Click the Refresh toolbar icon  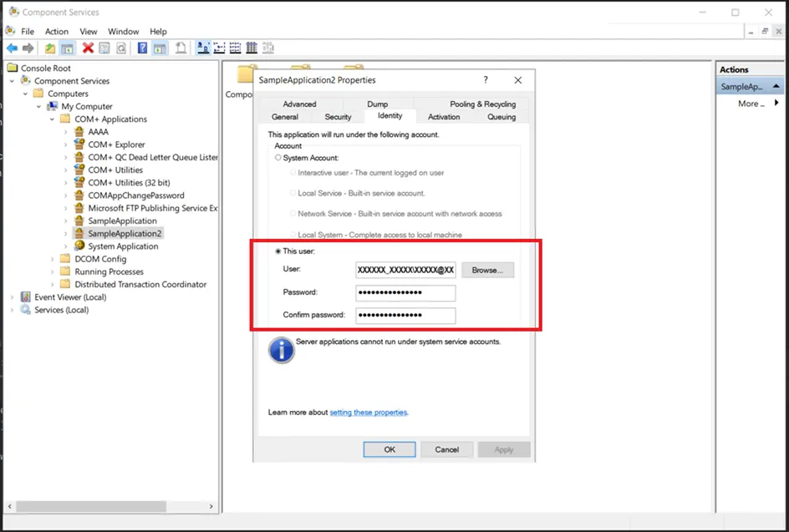pyautogui.click(x=121, y=48)
